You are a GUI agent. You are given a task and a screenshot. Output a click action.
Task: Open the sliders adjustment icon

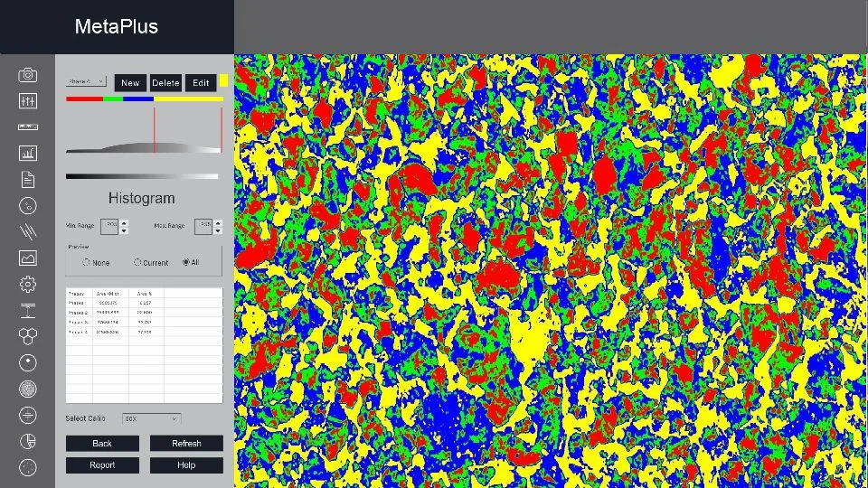[x=27, y=100]
